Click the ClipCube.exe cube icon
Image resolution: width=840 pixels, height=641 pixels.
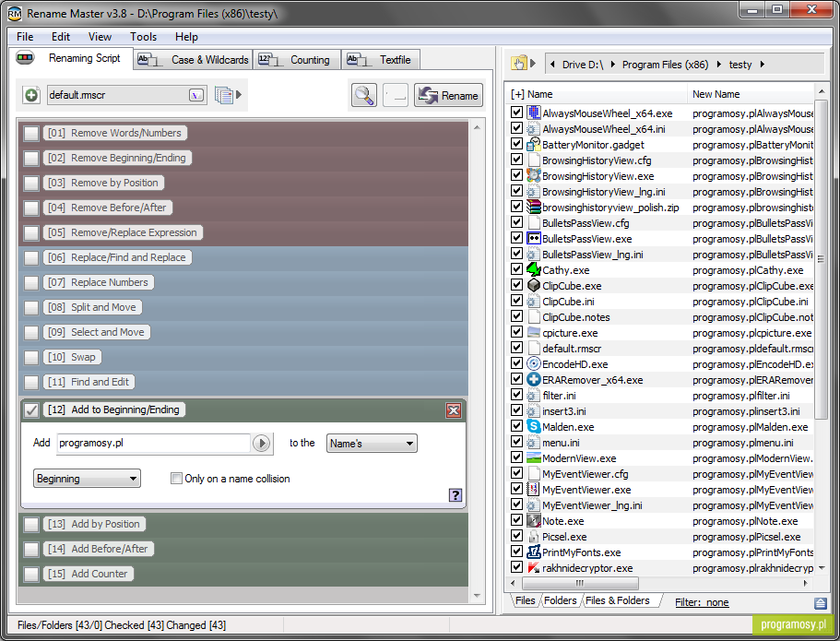534,285
